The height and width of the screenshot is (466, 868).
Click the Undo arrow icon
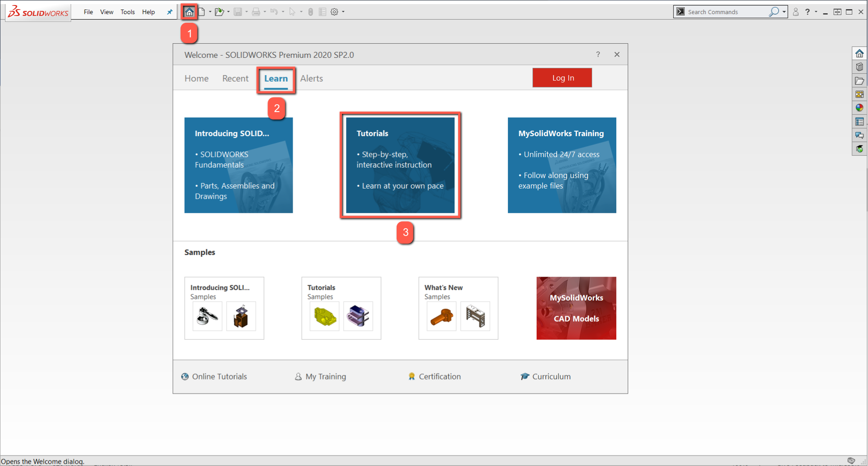pyautogui.click(x=274, y=12)
